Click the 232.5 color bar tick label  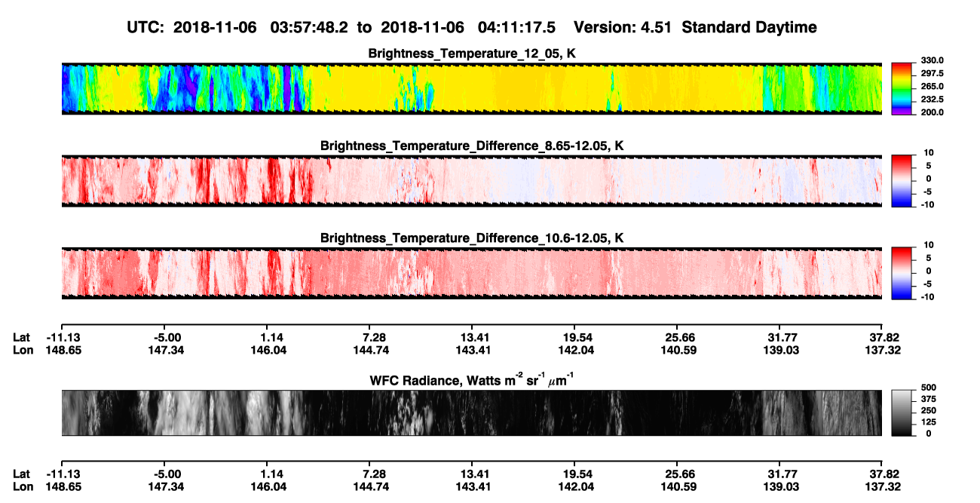(933, 100)
